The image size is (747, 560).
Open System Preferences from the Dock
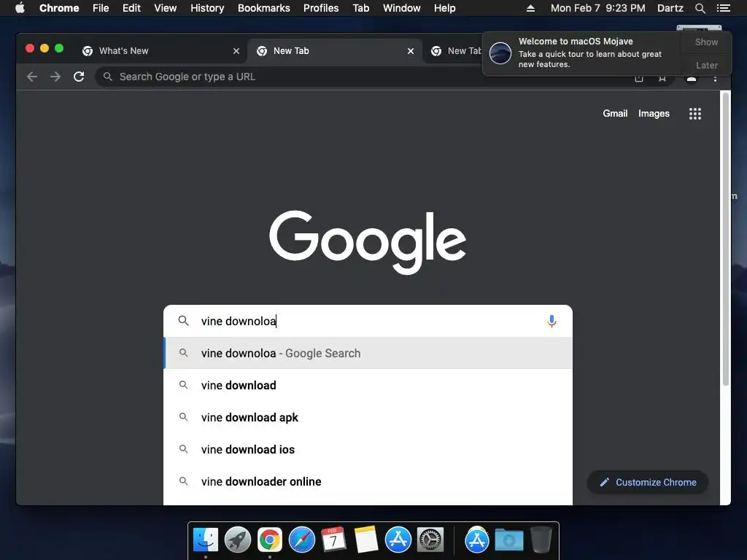430,540
